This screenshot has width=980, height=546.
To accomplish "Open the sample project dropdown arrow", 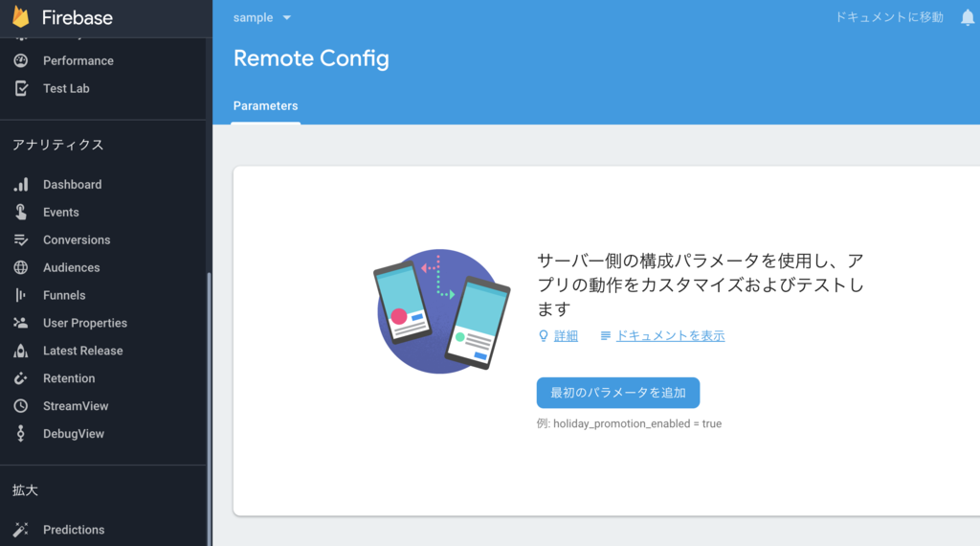I will (x=287, y=17).
